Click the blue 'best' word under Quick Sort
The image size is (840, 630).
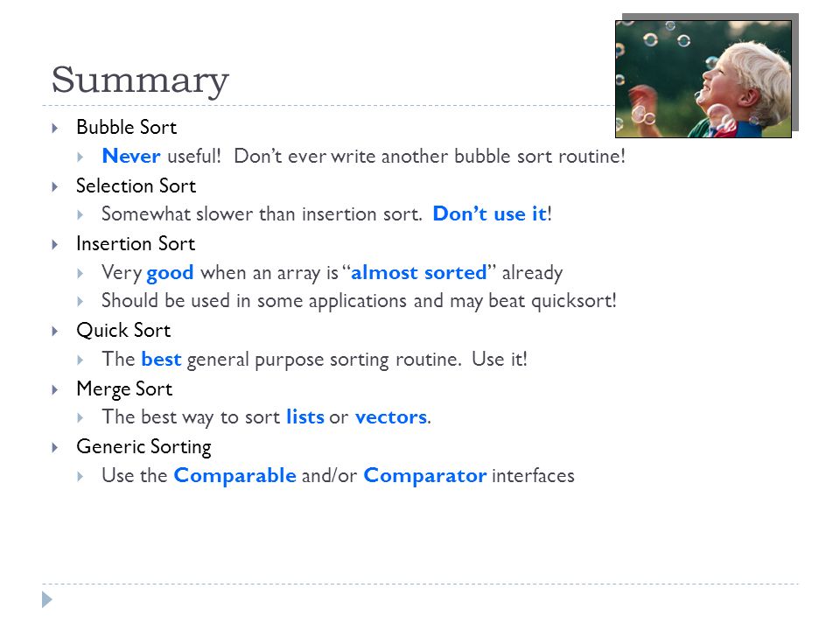(x=161, y=360)
